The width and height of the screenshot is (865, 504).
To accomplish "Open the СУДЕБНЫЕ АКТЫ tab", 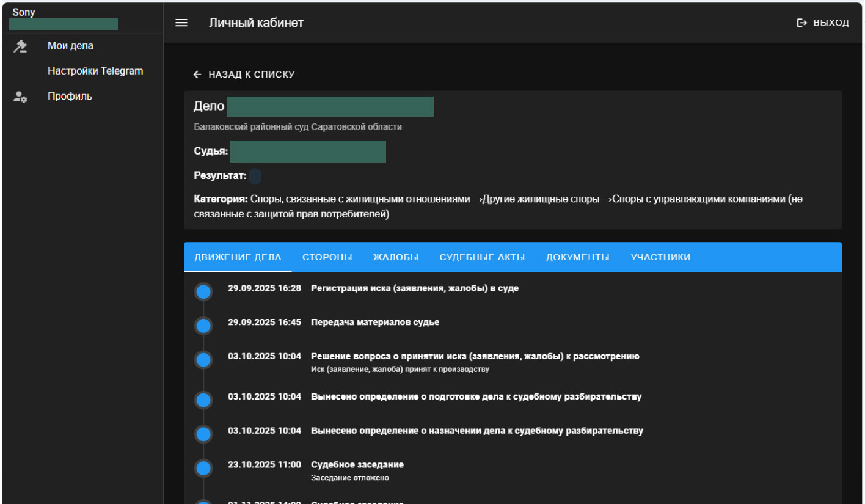I will [x=482, y=257].
